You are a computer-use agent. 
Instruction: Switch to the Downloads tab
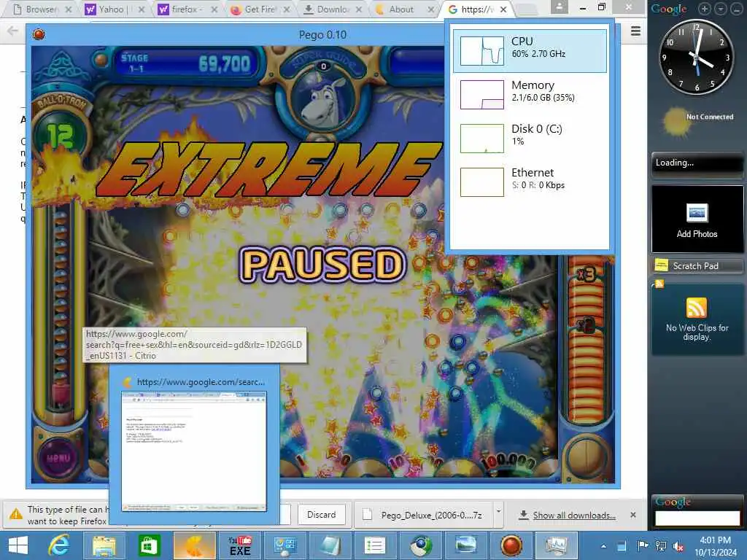pos(332,9)
